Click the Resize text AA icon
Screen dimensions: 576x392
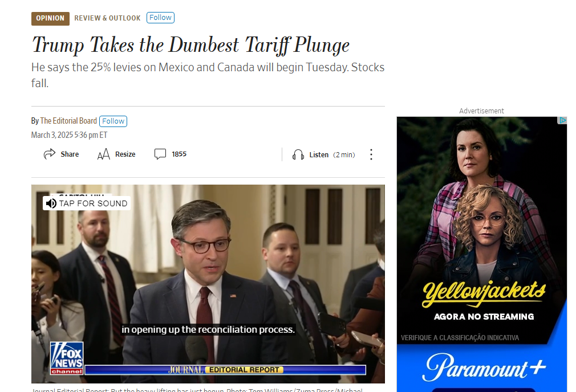(x=104, y=154)
